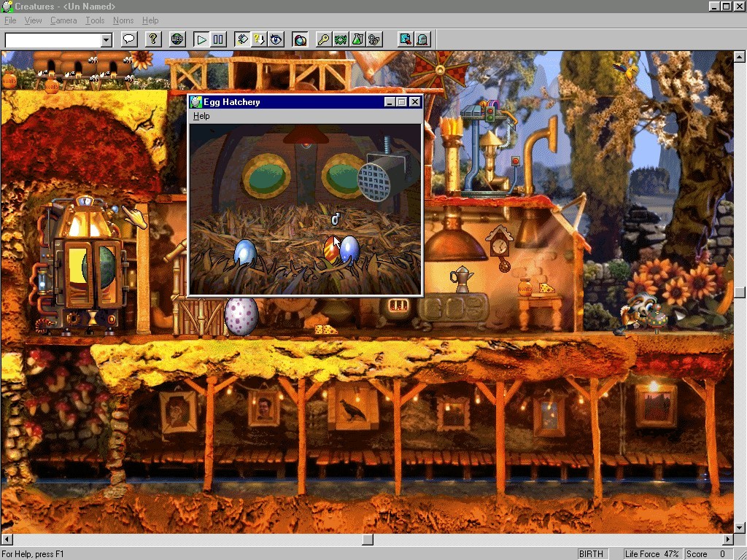Select the left blue egg in hatchery
Screen dimensions: 747x560
(245, 252)
